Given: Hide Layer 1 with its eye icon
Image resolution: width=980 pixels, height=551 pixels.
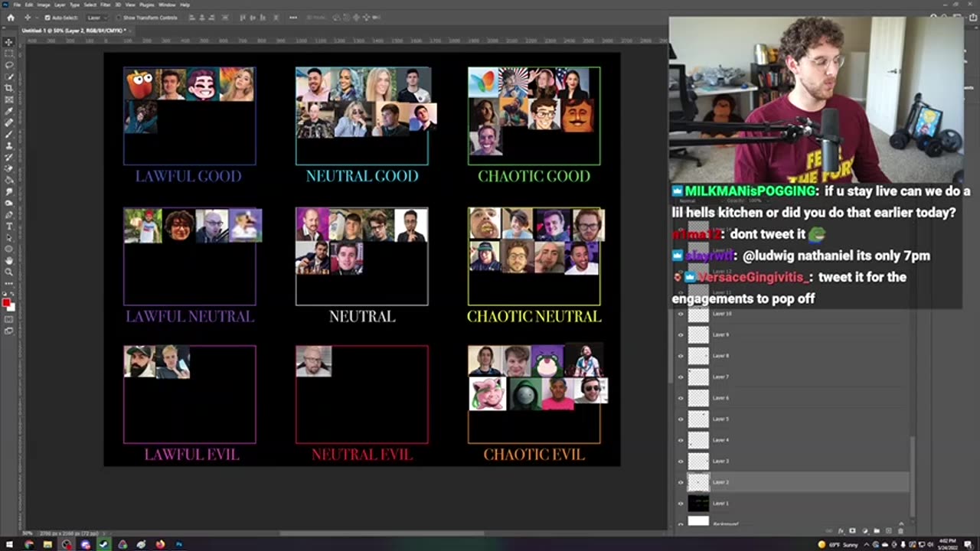Looking at the screenshot, I should click(x=681, y=503).
